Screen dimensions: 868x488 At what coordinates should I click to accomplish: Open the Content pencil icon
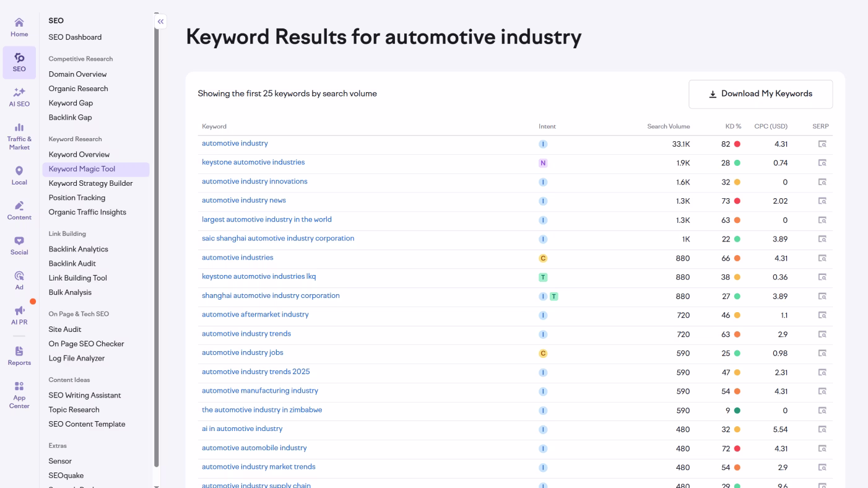19,206
